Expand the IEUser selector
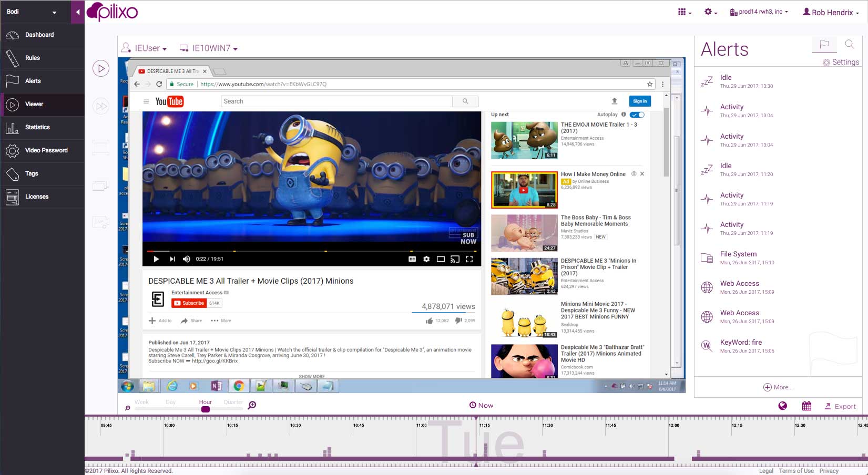Image resolution: width=868 pixels, height=475 pixels. 144,48
